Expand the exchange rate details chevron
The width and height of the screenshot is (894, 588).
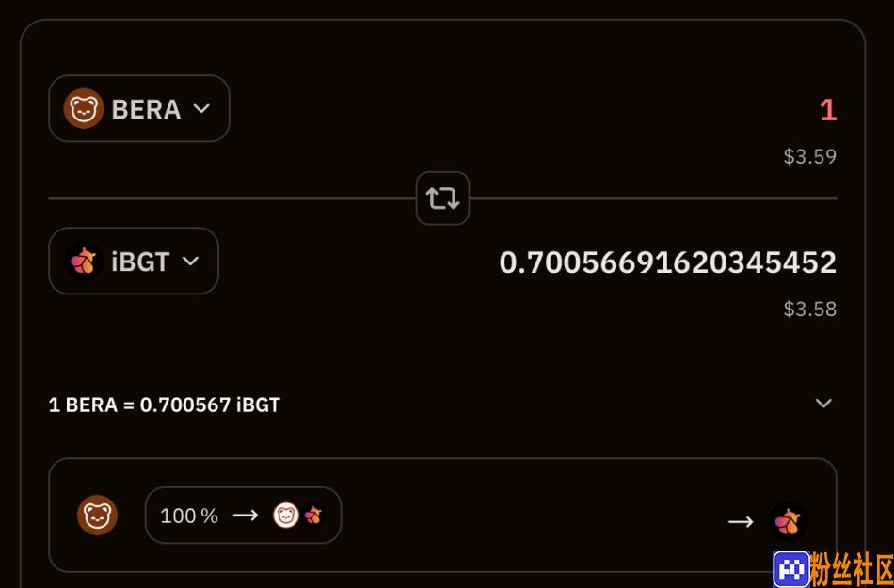(x=823, y=404)
